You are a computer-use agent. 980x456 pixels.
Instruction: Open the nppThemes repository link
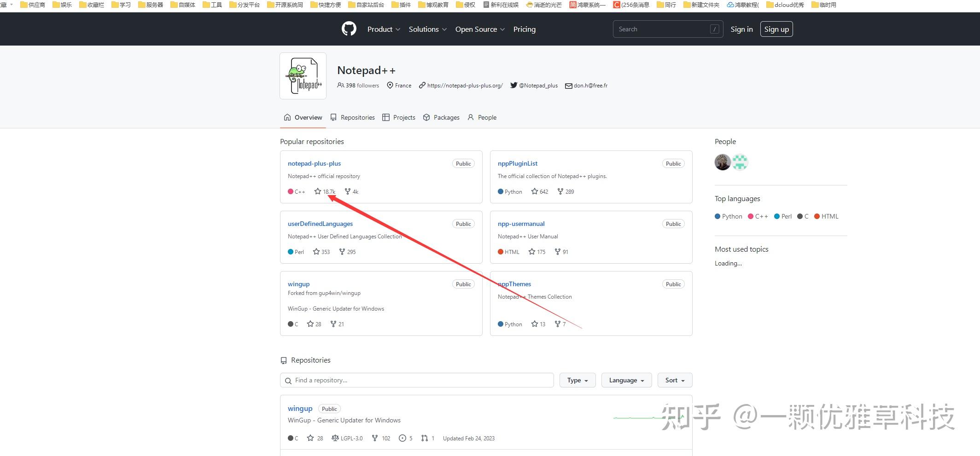[513, 284]
